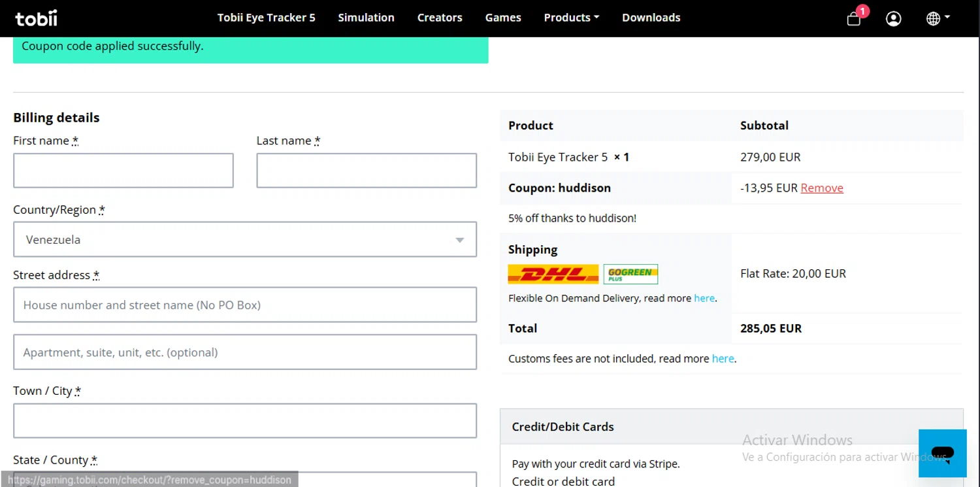Open the user account icon

(893, 18)
